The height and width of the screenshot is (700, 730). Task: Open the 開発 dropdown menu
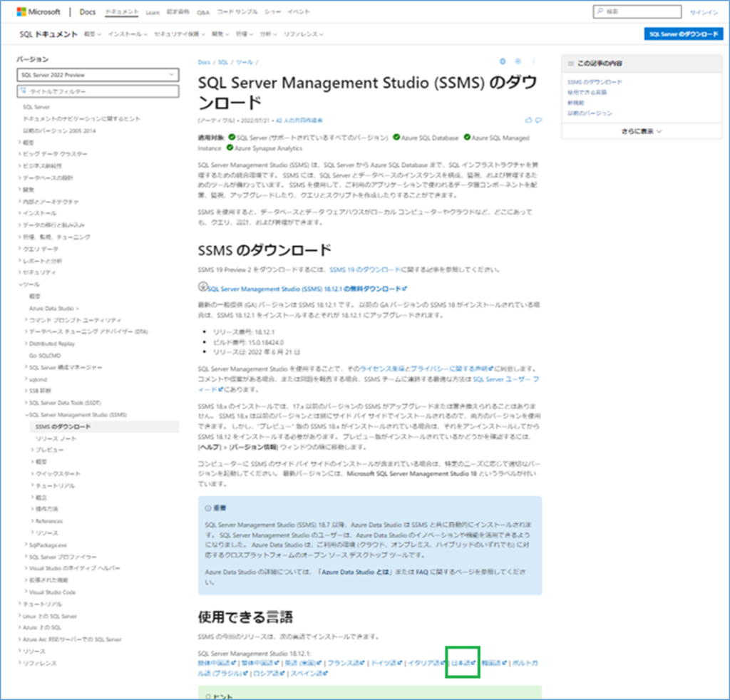click(220, 34)
